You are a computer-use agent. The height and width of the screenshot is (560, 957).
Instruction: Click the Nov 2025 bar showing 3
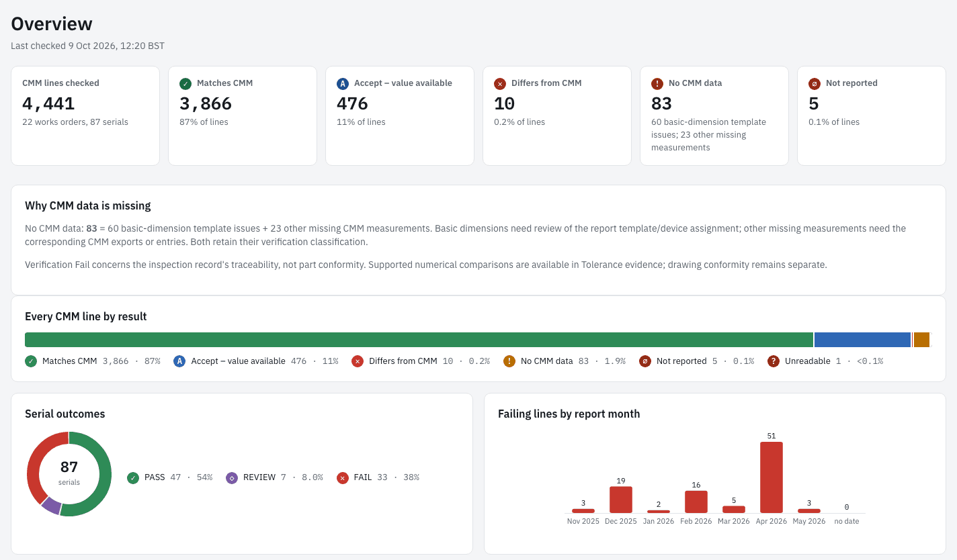coord(583,511)
